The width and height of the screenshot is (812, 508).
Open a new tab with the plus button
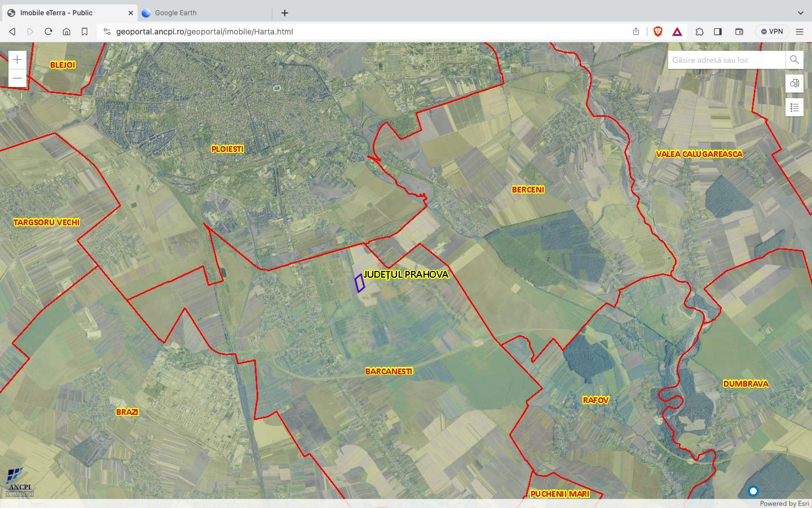point(284,12)
